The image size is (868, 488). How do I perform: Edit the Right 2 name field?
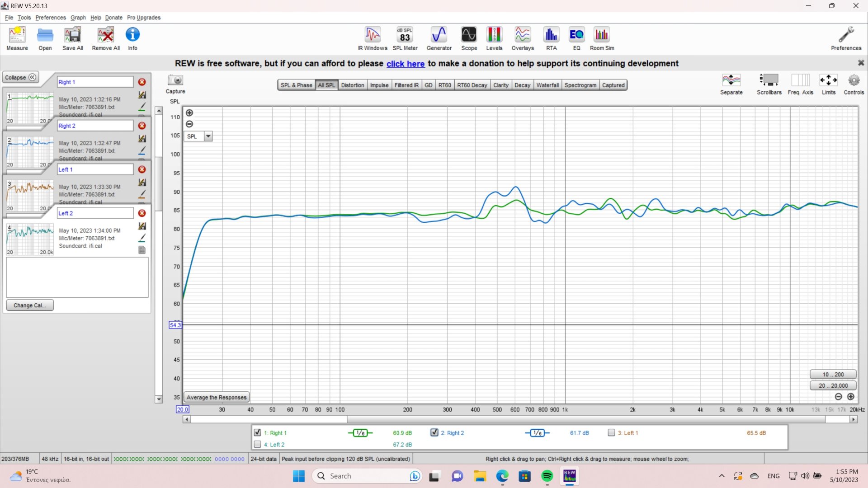click(x=95, y=126)
